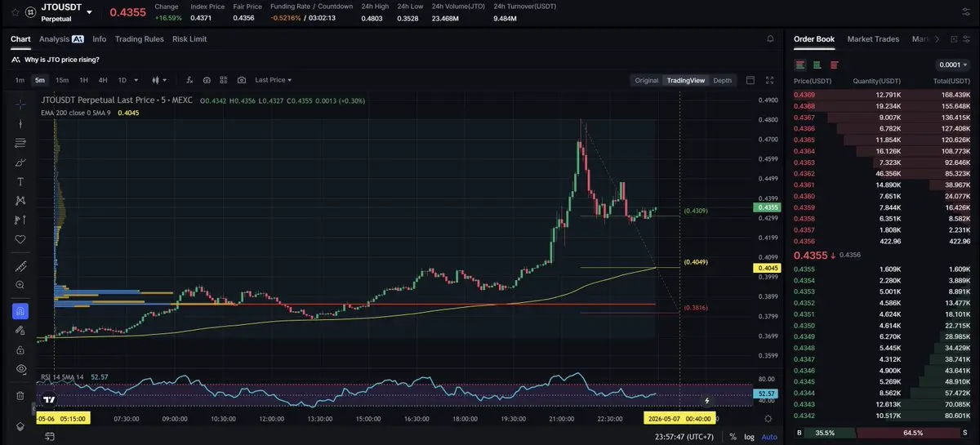Switch to 1H timeframe
The image size is (980, 445).
click(83, 80)
